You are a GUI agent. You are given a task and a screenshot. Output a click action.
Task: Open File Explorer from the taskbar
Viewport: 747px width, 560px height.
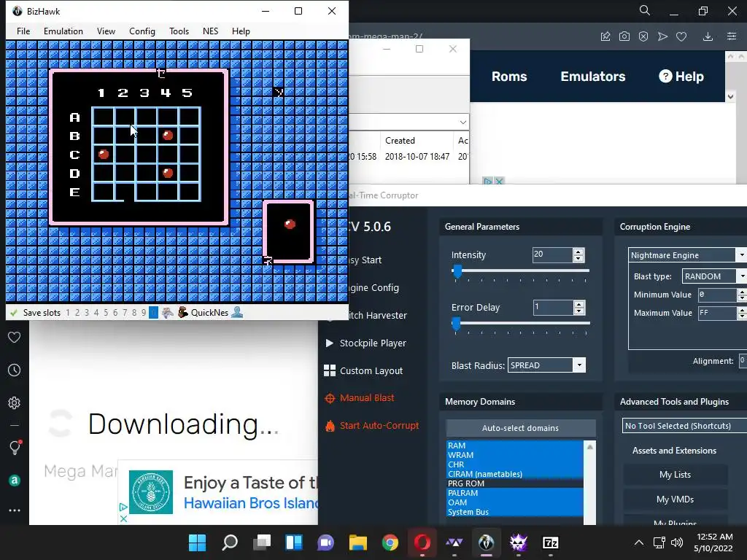coord(357,542)
